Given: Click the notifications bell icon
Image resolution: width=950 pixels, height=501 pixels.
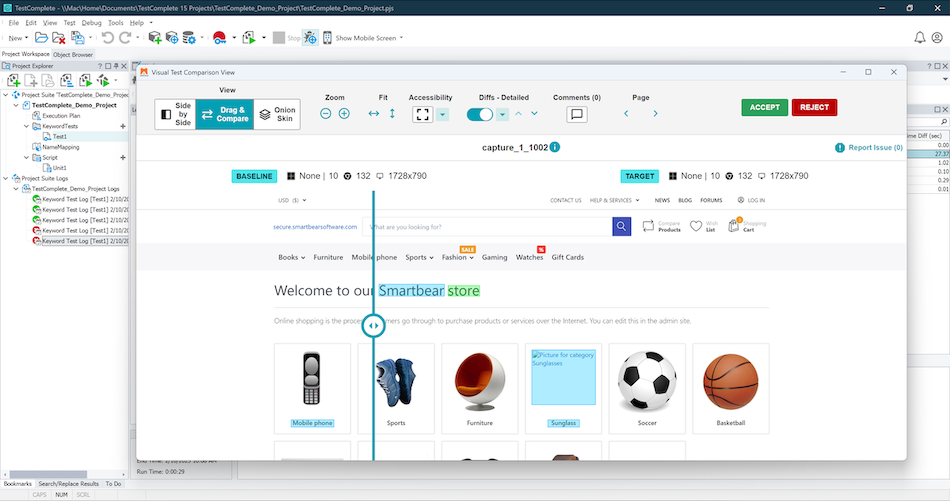Looking at the screenshot, I should coord(920,38).
